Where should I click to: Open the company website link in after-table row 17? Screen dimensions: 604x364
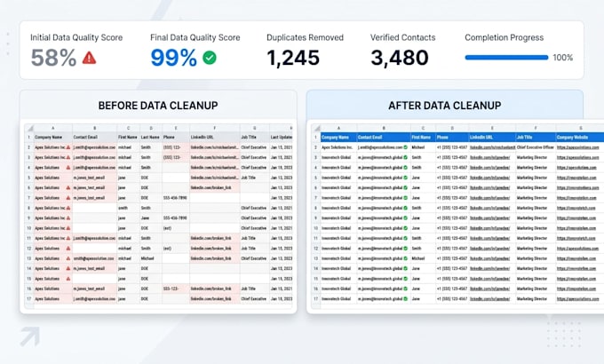[578, 298]
